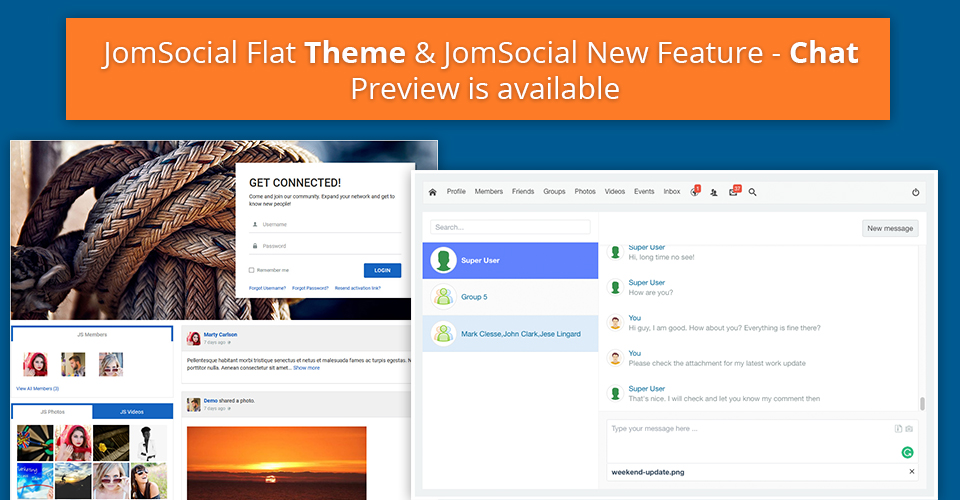Click JS Members panel header
This screenshot has width=960, height=500.
tap(92, 334)
